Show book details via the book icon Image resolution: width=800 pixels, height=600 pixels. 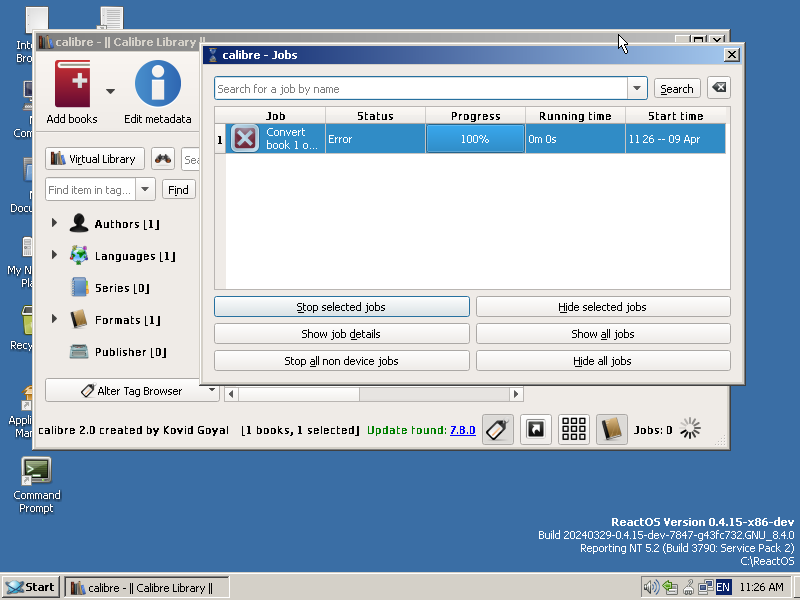click(611, 429)
